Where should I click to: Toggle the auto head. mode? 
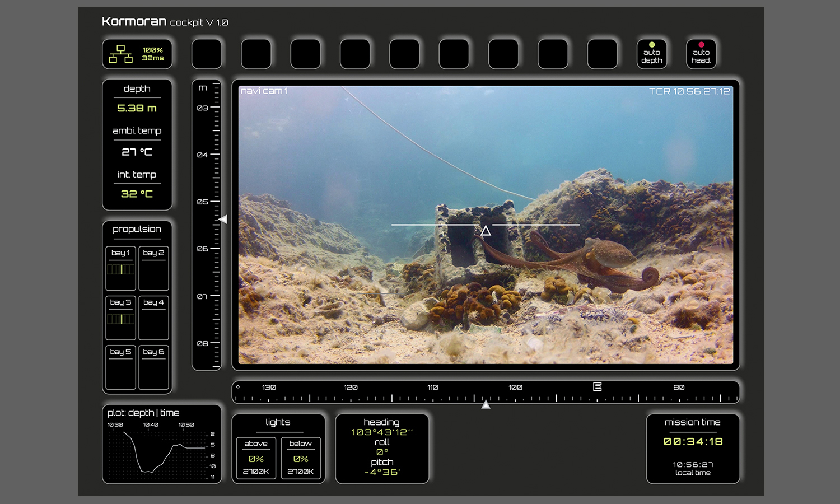(x=701, y=54)
